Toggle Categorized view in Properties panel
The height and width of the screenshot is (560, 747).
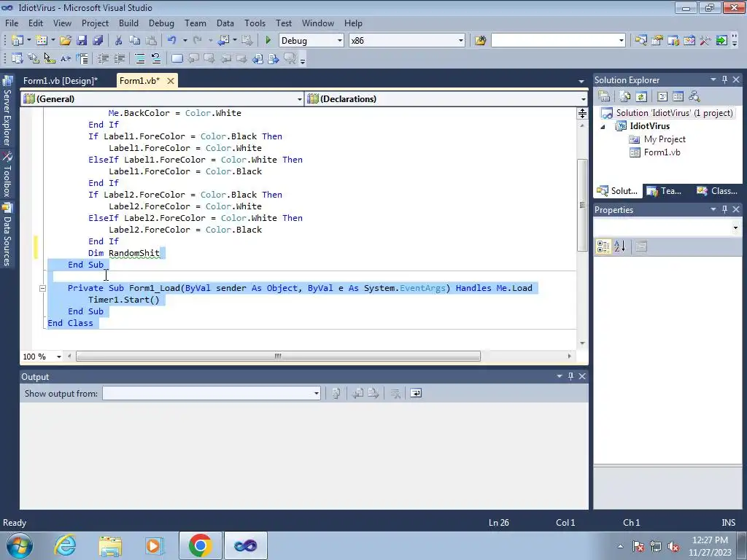tap(603, 246)
